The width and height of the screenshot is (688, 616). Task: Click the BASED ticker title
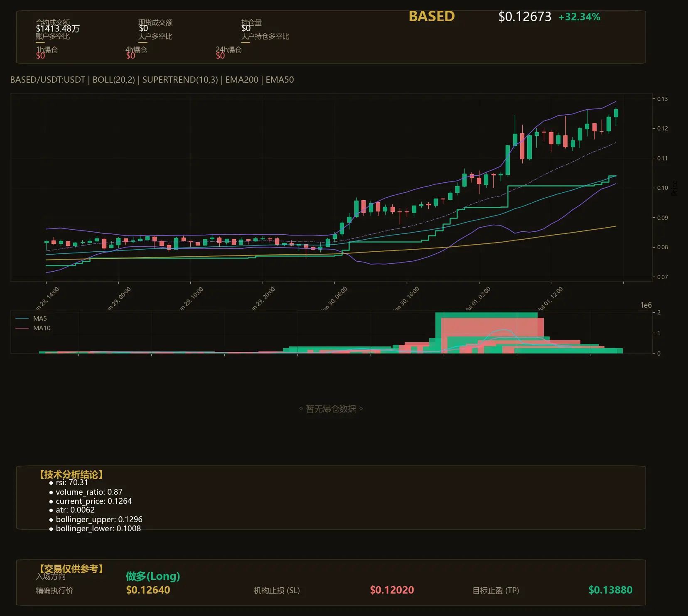(x=432, y=17)
